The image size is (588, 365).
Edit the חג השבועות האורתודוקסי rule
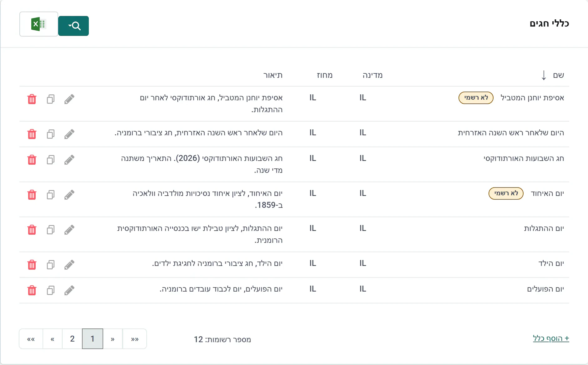(69, 160)
